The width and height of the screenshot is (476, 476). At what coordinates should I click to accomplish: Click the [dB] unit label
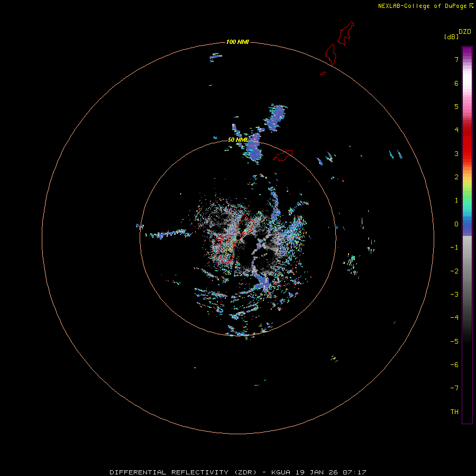[451, 36]
